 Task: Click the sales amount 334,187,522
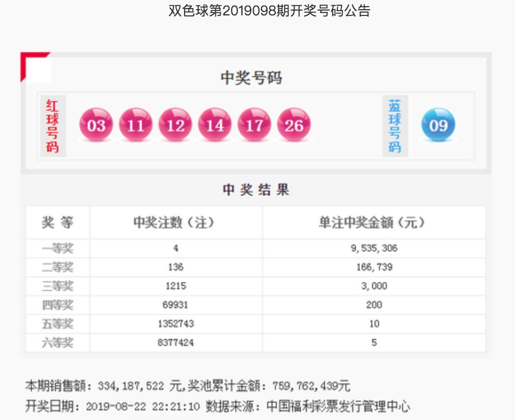click(131, 386)
